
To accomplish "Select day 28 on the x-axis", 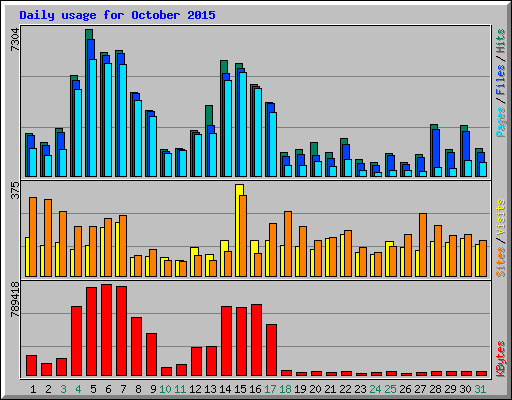I will pyautogui.click(x=435, y=389).
